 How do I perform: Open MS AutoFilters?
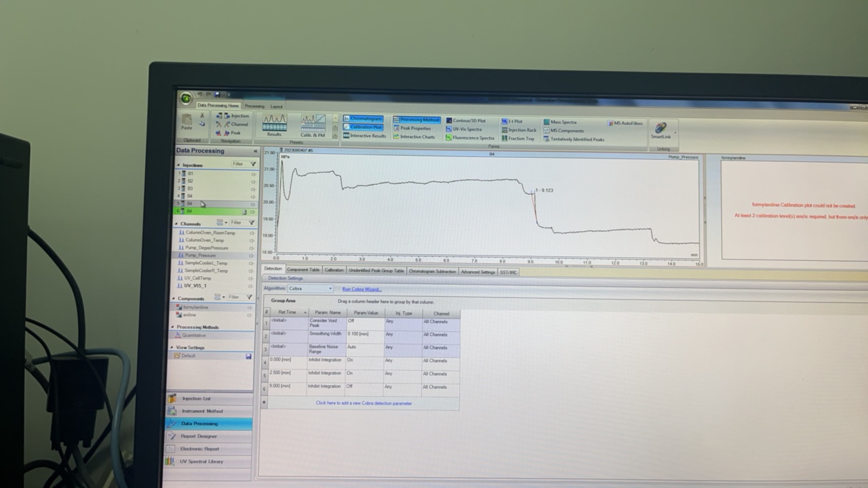click(x=625, y=123)
